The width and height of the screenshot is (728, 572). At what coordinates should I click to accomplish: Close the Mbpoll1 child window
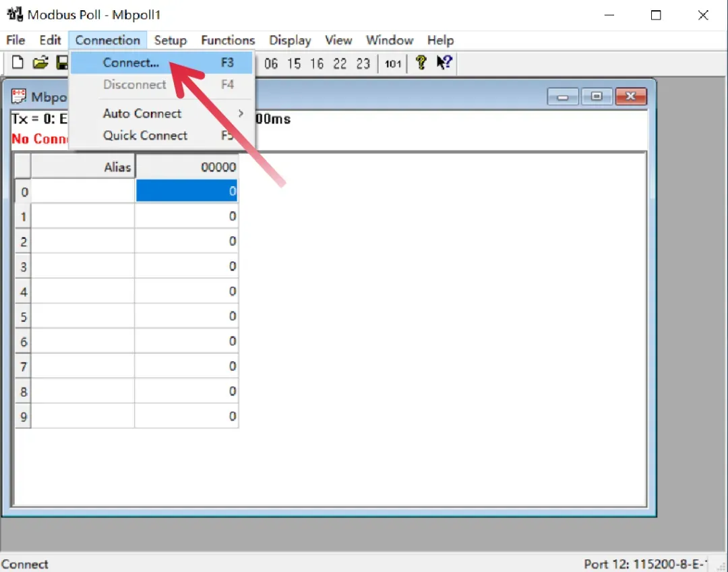[x=630, y=96]
